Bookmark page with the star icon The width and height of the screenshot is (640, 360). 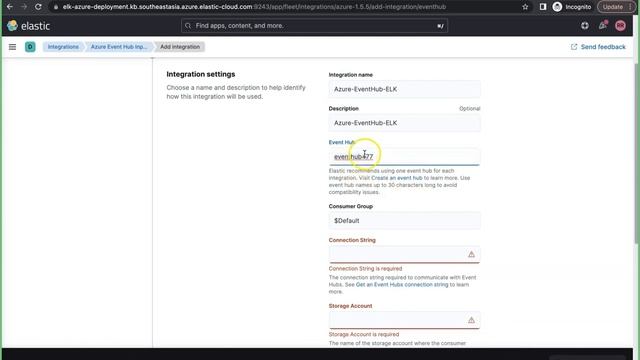[525, 7]
